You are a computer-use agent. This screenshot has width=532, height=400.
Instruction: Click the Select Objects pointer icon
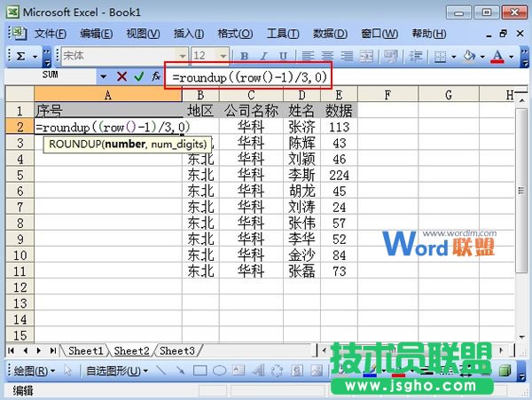pyautogui.click(x=68, y=371)
